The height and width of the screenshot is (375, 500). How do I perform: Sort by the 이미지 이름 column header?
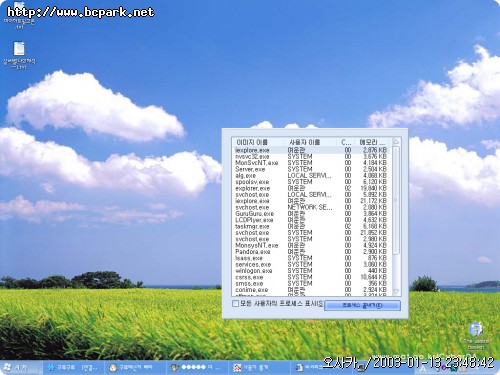click(x=259, y=142)
